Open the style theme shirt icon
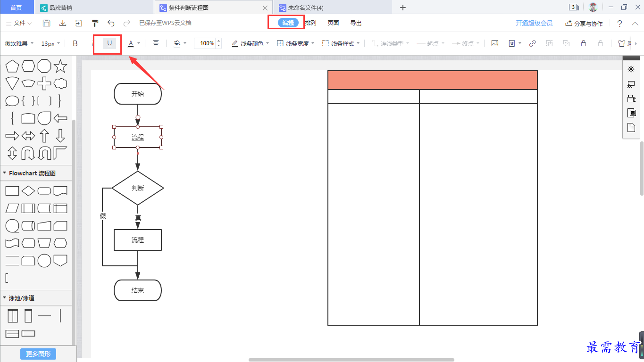Screen dimensions: 644x362 pos(622,43)
